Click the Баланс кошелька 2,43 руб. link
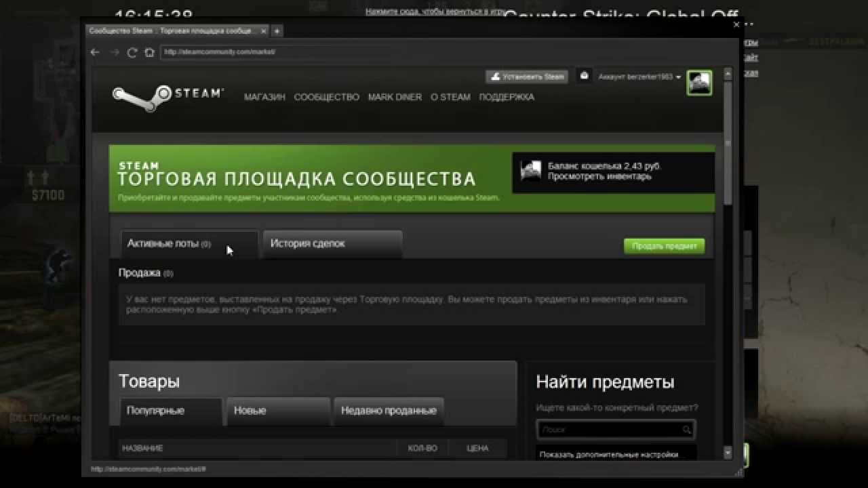Viewport: 868px width, 488px height. click(x=604, y=165)
